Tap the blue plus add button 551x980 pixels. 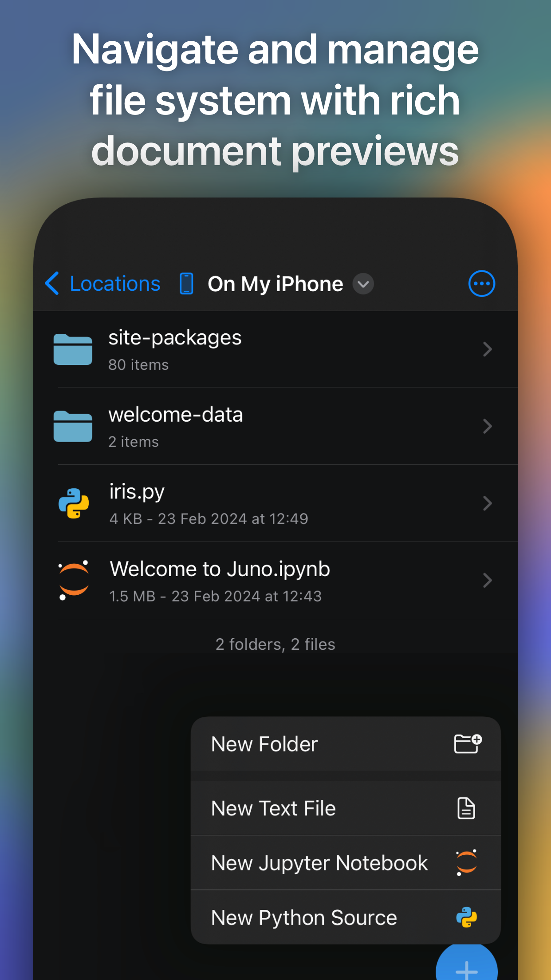[x=467, y=963]
